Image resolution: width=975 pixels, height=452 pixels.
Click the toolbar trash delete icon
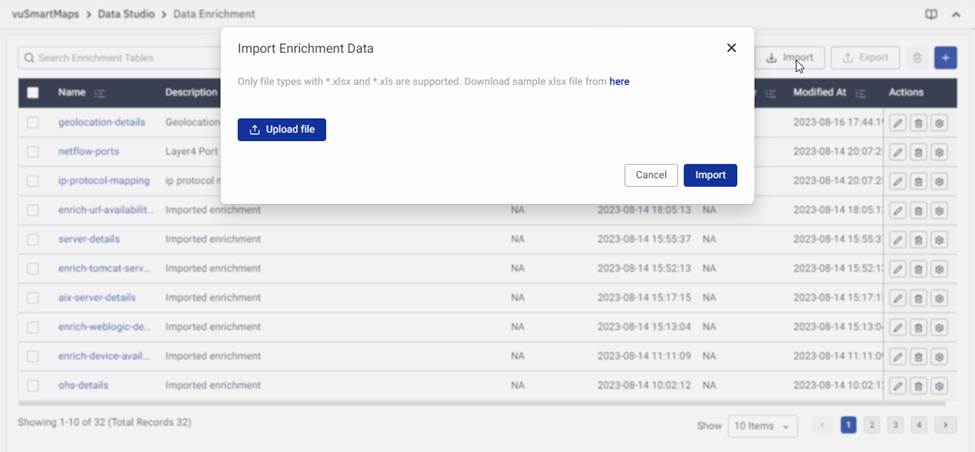(x=917, y=58)
